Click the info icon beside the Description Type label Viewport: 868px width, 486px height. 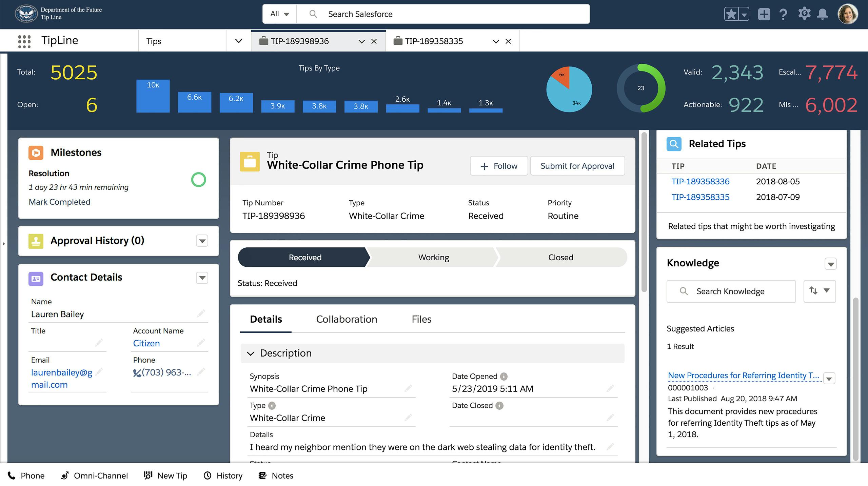pyautogui.click(x=272, y=405)
